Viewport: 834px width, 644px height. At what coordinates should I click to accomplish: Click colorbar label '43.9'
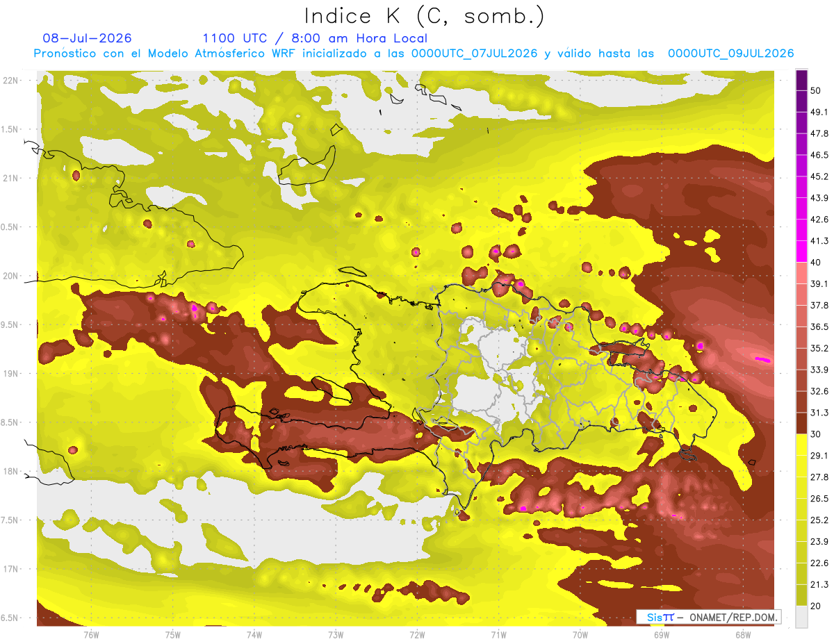819,197
